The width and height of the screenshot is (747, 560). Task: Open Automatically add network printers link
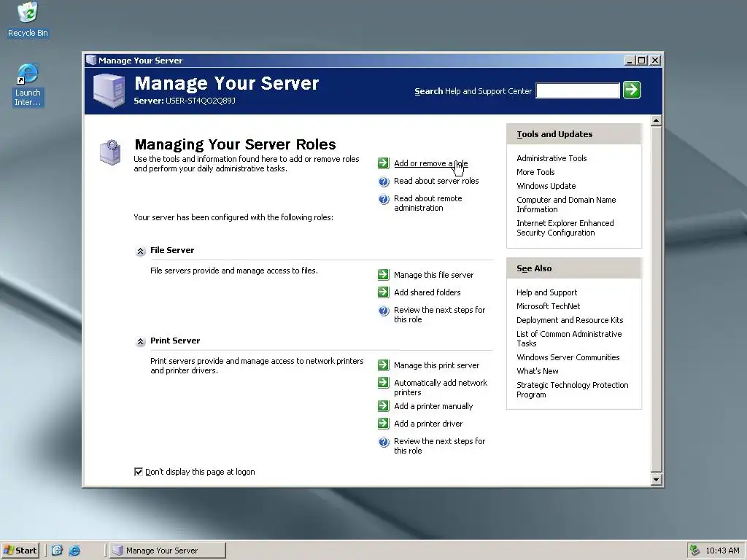440,388
